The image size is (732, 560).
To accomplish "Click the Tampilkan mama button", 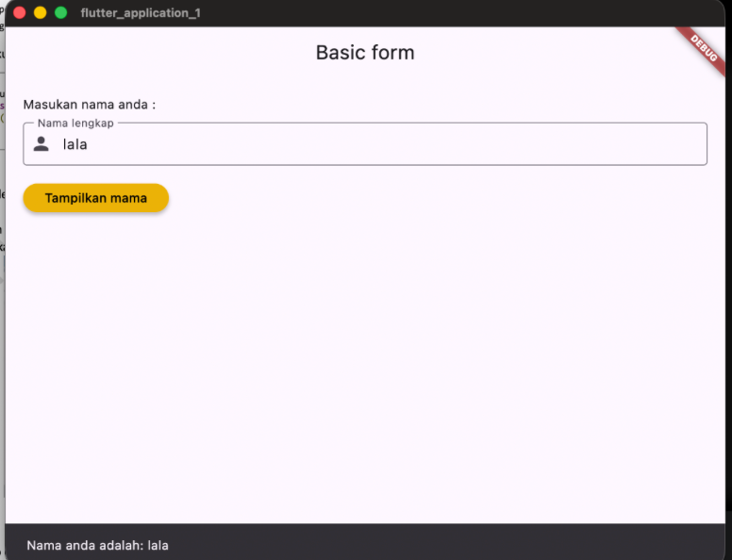I will (x=95, y=198).
